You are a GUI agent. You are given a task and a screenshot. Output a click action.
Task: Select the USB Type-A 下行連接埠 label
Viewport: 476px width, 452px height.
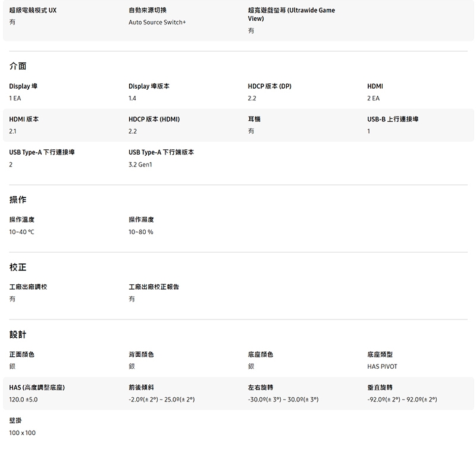[x=42, y=153]
